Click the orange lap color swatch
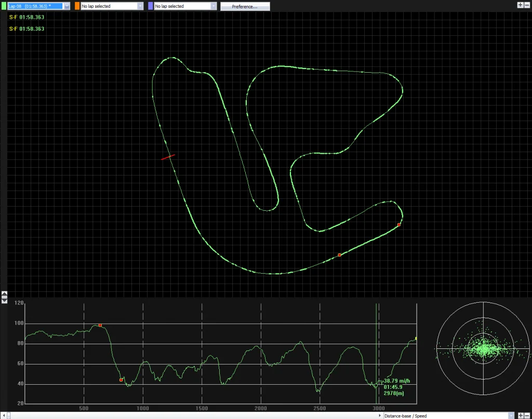Image resolution: width=532 pixels, height=419 pixels. 77,6
